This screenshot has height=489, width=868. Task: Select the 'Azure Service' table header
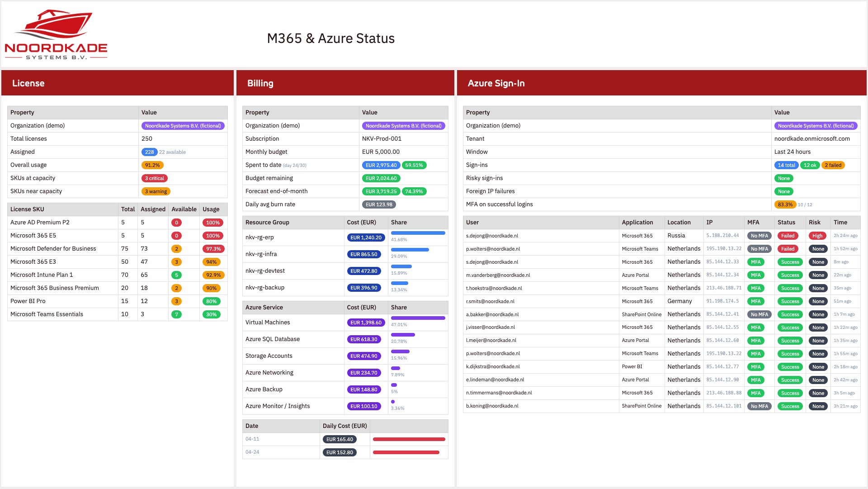pos(264,307)
